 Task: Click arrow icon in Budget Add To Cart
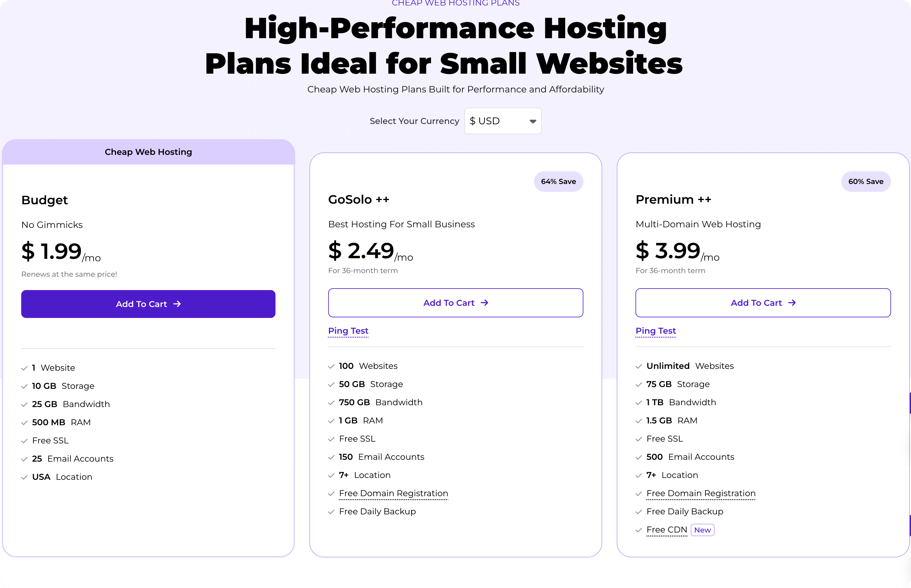[177, 304]
